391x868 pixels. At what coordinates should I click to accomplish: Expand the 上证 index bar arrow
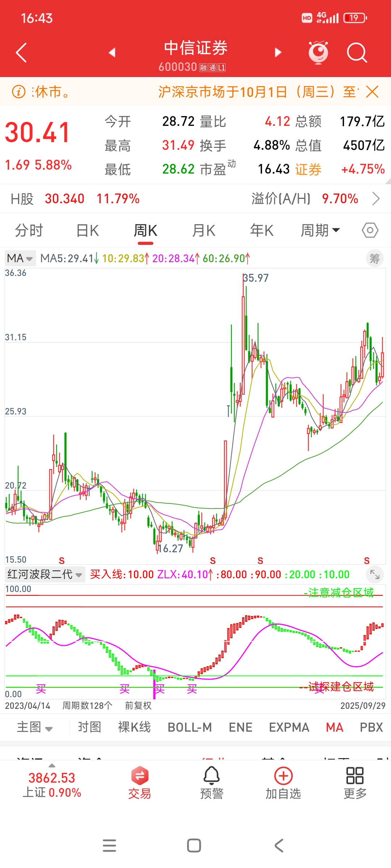click(52, 766)
